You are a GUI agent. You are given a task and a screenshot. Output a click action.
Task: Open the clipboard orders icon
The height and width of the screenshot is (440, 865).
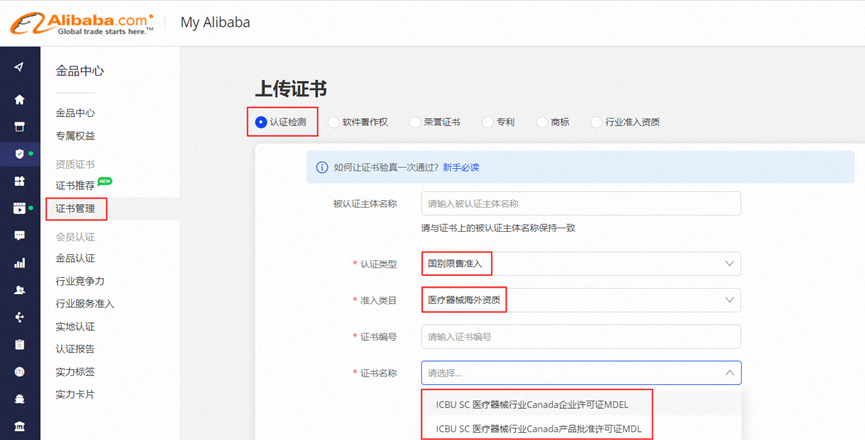pyautogui.click(x=19, y=345)
